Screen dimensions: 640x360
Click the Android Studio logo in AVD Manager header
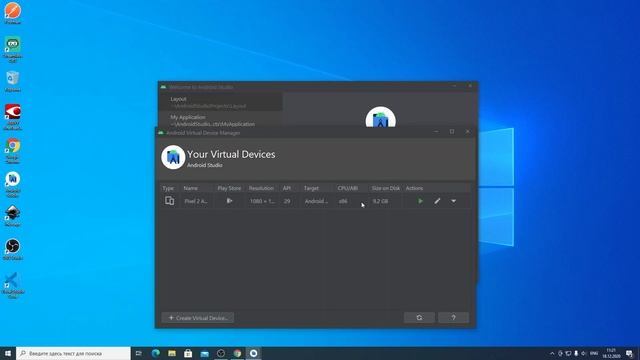(x=173, y=157)
